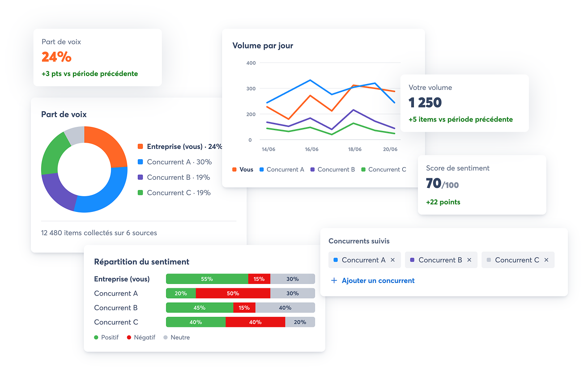This screenshot has height=380, width=588.
Task: Click the 1 250 Votre volume value
Action: tap(425, 102)
